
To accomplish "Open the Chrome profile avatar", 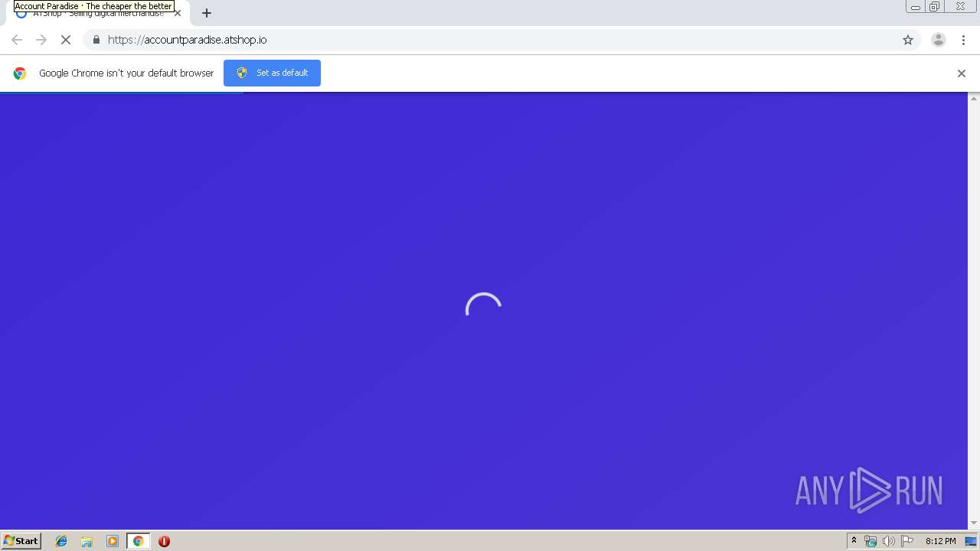I will [939, 40].
